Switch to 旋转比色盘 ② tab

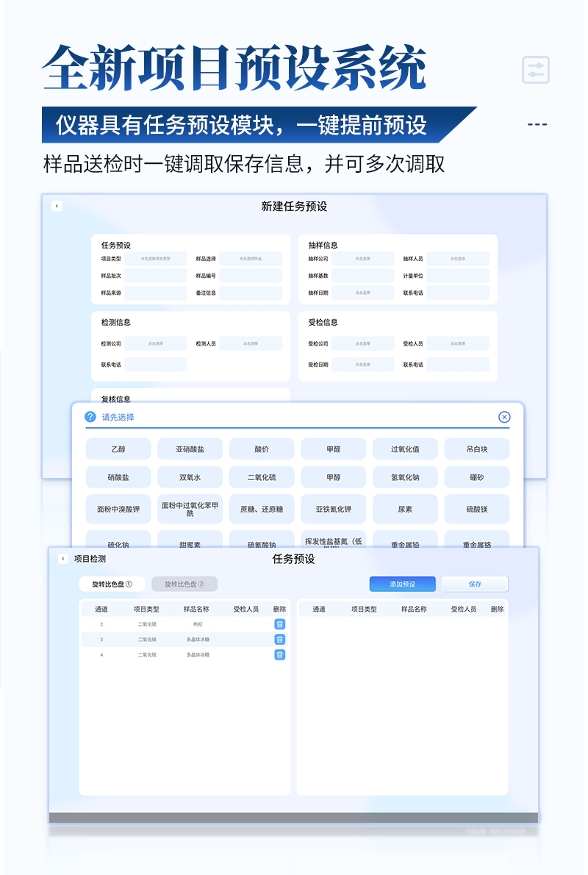coord(184,585)
